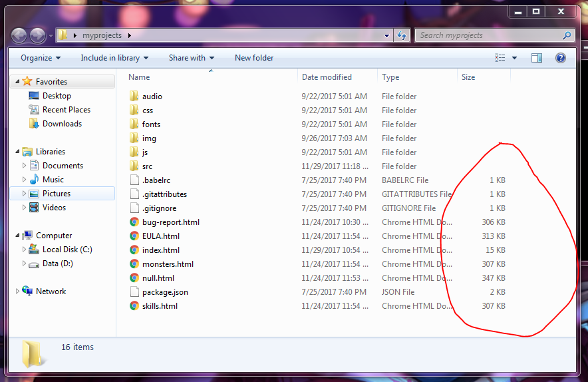Image resolution: width=588 pixels, height=382 pixels.
Task: Open breadcrumb arrow after myprojects
Action: pos(130,36)
